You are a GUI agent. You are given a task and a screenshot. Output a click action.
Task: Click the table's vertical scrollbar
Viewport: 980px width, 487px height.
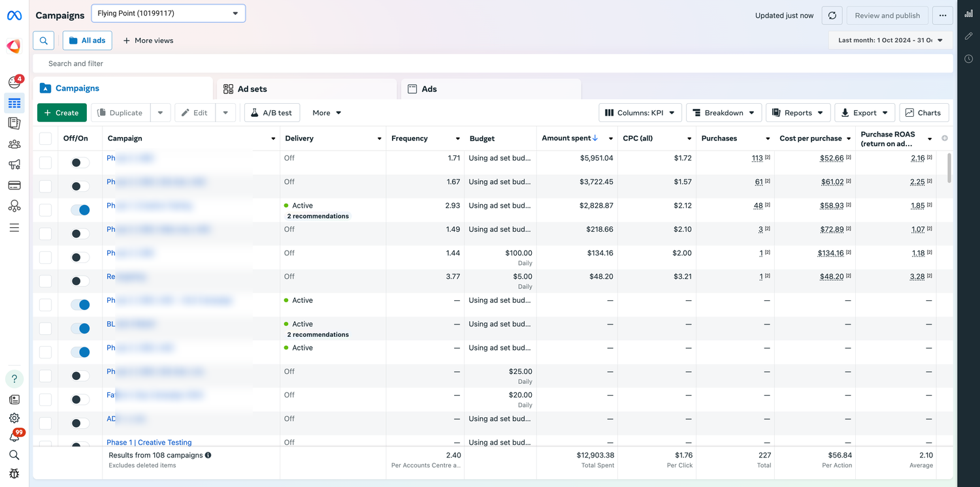pos(949,168)
